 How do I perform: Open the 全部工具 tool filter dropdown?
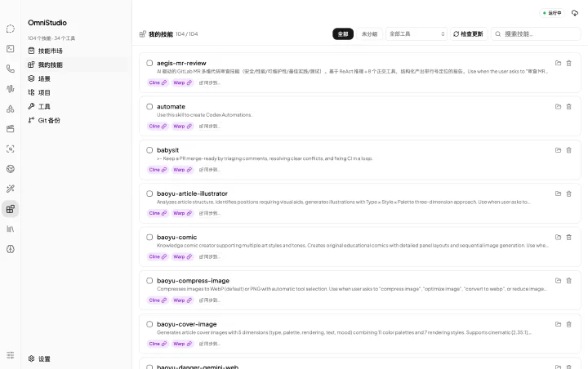(x=416, y=33)
